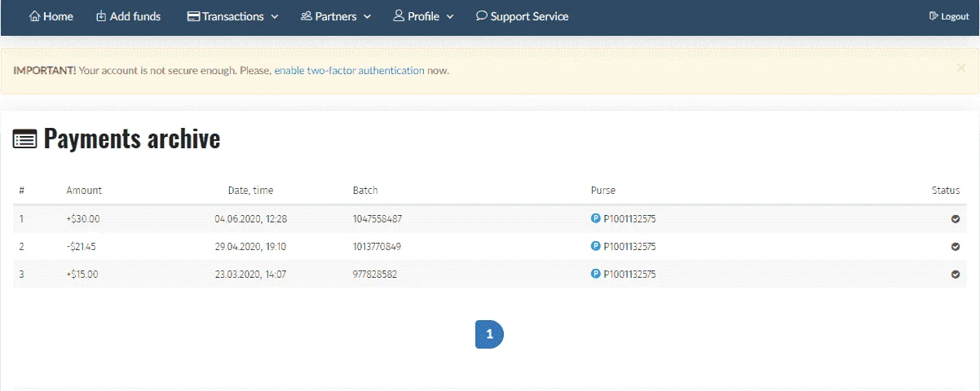Click date 29.04.2020, 19:10
Image resolution: width=980 pixels, height=391 pixels.
[250, 247]
